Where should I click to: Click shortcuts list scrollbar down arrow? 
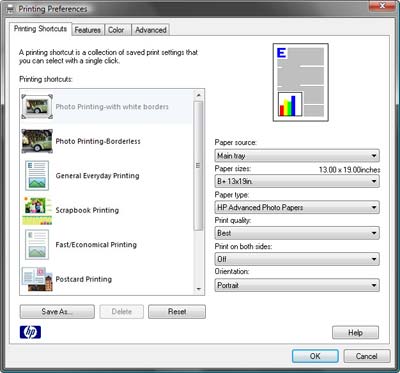pos(199,289)
